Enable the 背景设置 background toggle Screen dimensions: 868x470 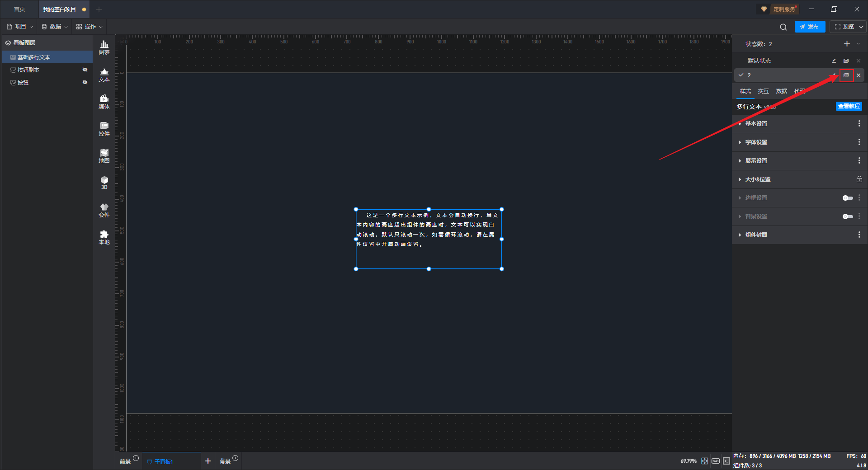847,216
